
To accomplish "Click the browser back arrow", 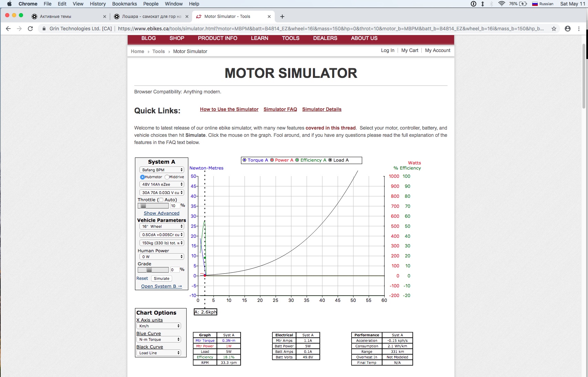I will click(8, 29).
